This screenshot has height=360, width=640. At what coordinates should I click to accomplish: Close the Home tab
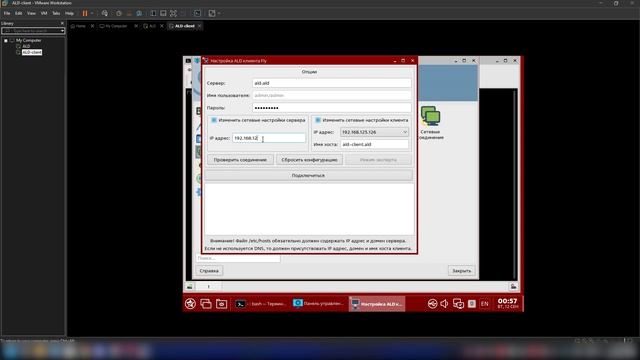click(x=92, y=26)
